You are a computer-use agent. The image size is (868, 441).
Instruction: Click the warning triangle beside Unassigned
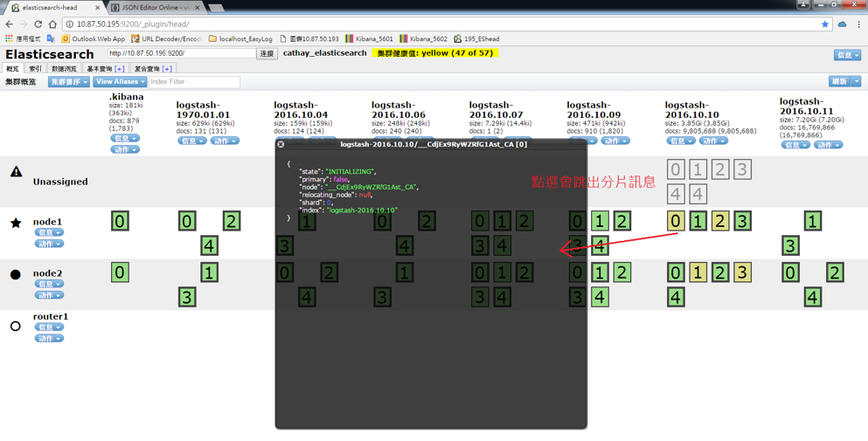pos(16,171)
